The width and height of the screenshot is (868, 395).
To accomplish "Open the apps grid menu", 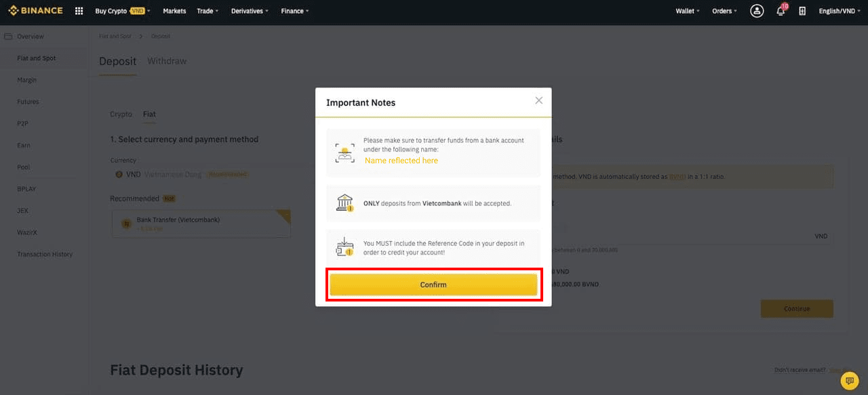I will click(x=79, y=11).
